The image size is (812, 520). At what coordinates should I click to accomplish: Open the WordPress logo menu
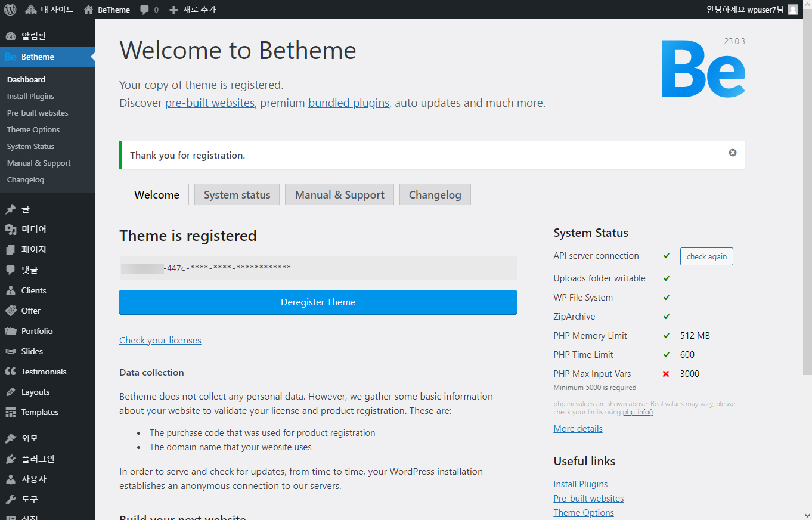point(10,10)
